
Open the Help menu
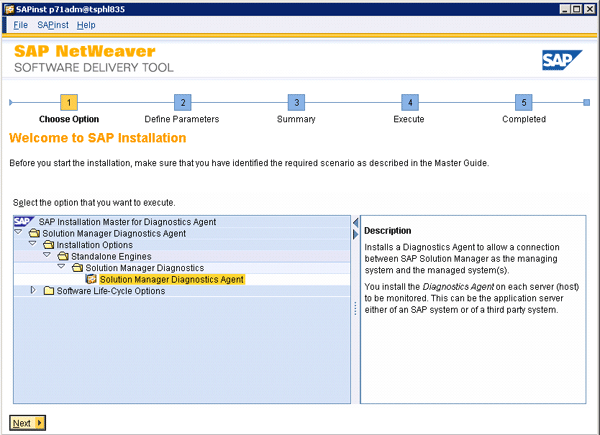point(86,25)
